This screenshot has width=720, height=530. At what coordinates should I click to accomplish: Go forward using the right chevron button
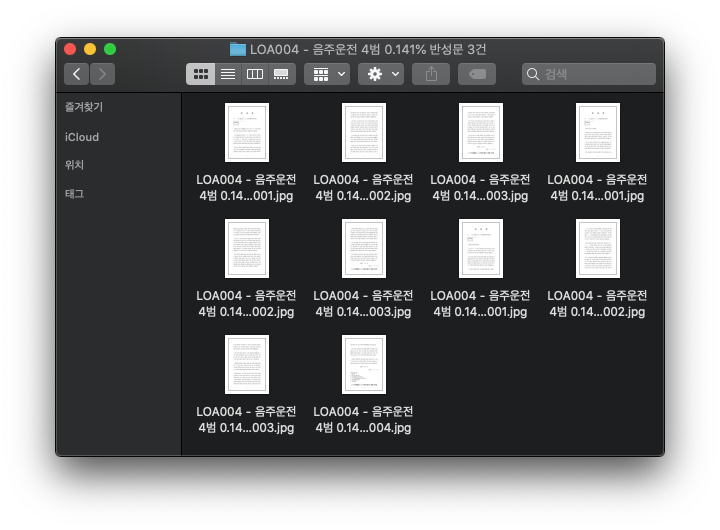(102, 74)
